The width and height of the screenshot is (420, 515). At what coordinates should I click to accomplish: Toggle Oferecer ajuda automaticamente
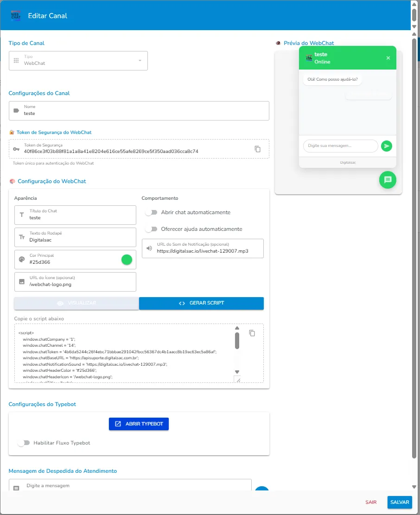[x=152, y=229]
